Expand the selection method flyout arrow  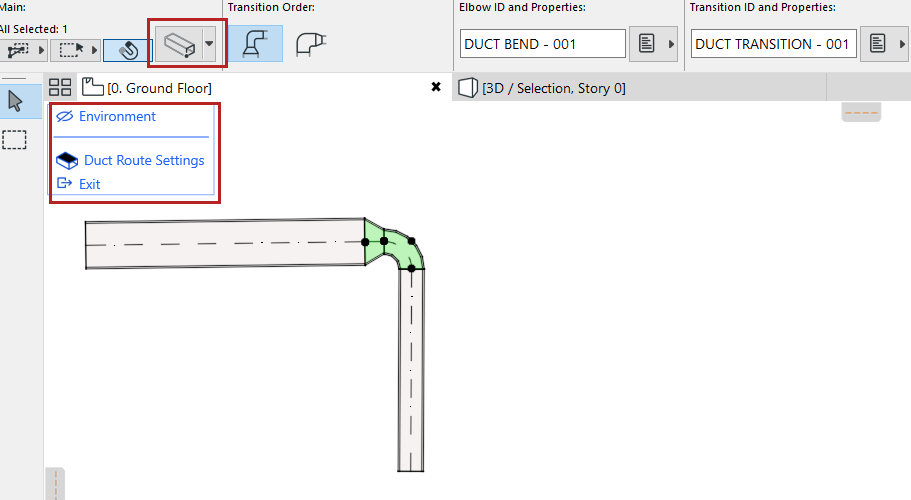[94, 51]
